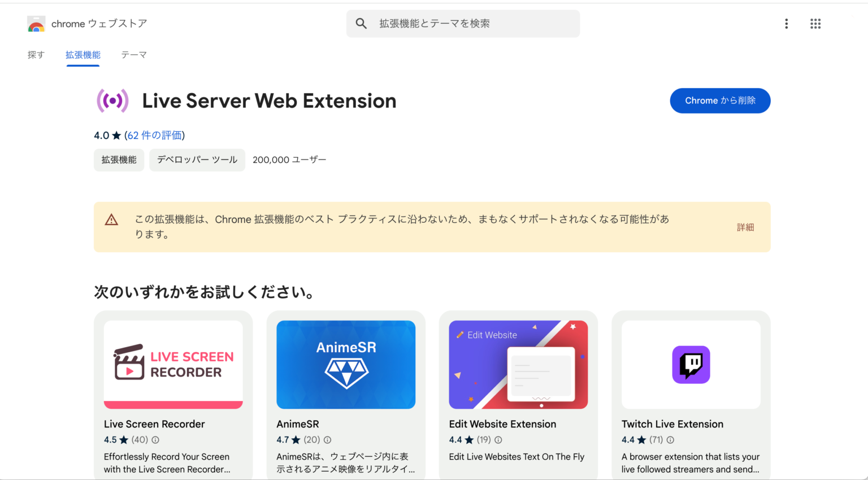
Task: Click the 4.0 star rating display
Action: [x=106, y=135]
